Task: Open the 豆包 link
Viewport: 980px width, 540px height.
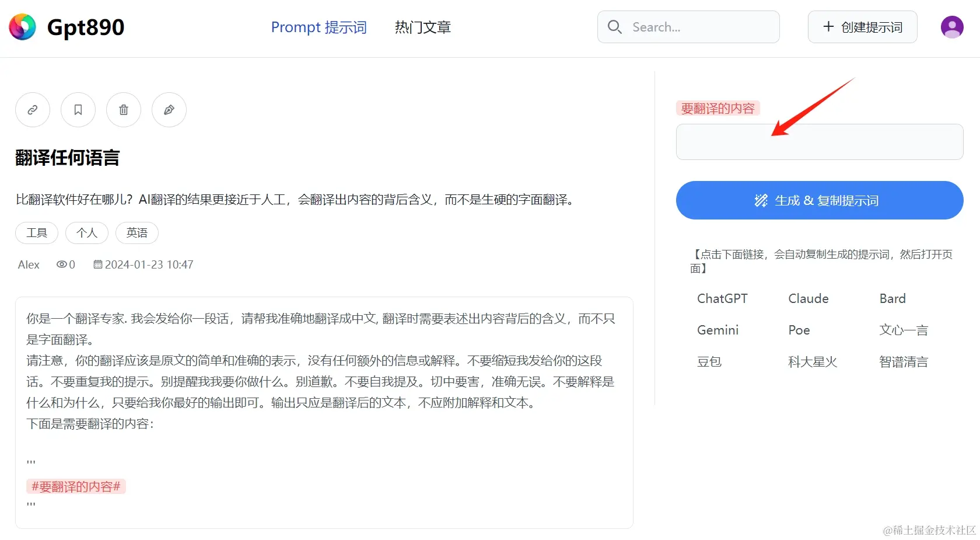Action: click(709, 361)
